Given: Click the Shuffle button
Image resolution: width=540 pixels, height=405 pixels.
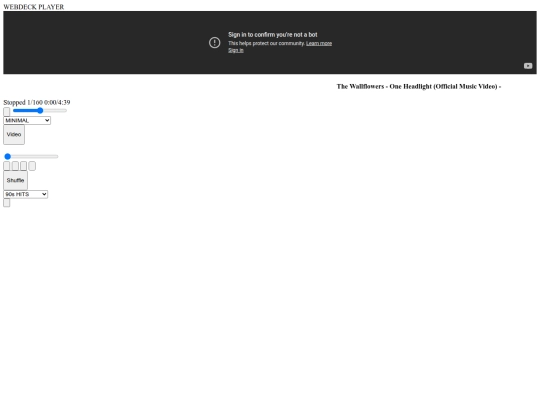Looking at the screenshot, I should pyautogui.click(x=15, y=180).
